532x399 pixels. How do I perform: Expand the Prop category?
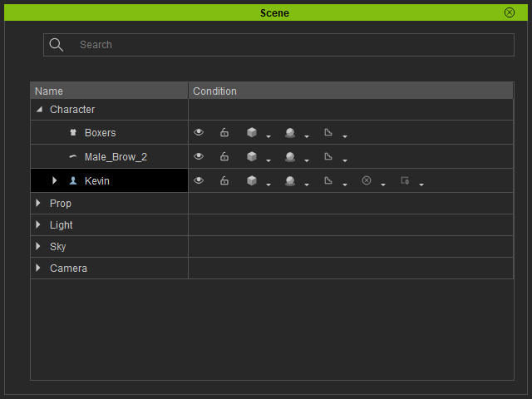tap(38, 203)
